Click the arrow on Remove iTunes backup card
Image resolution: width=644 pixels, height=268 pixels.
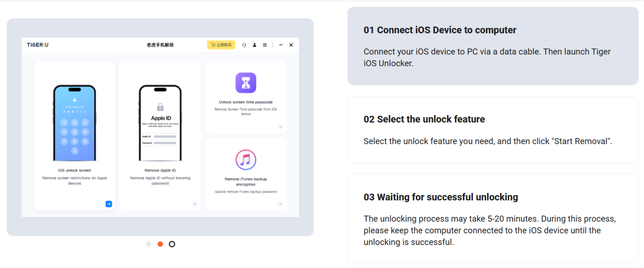coord(280,204)
